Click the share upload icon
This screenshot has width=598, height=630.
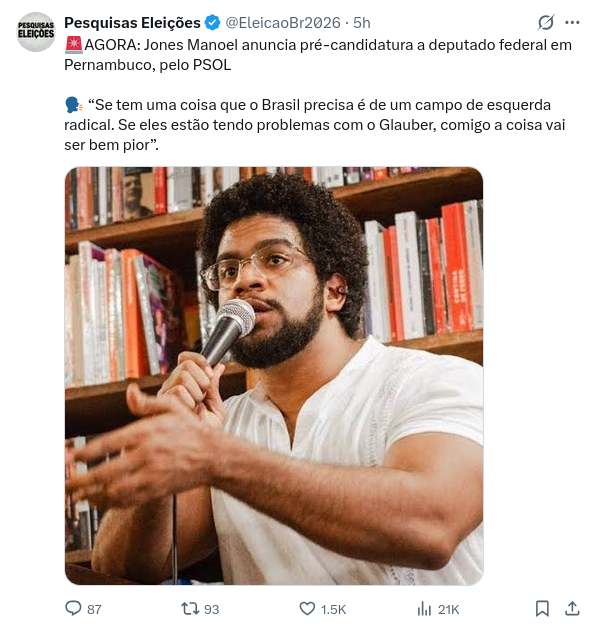point(572,608)
